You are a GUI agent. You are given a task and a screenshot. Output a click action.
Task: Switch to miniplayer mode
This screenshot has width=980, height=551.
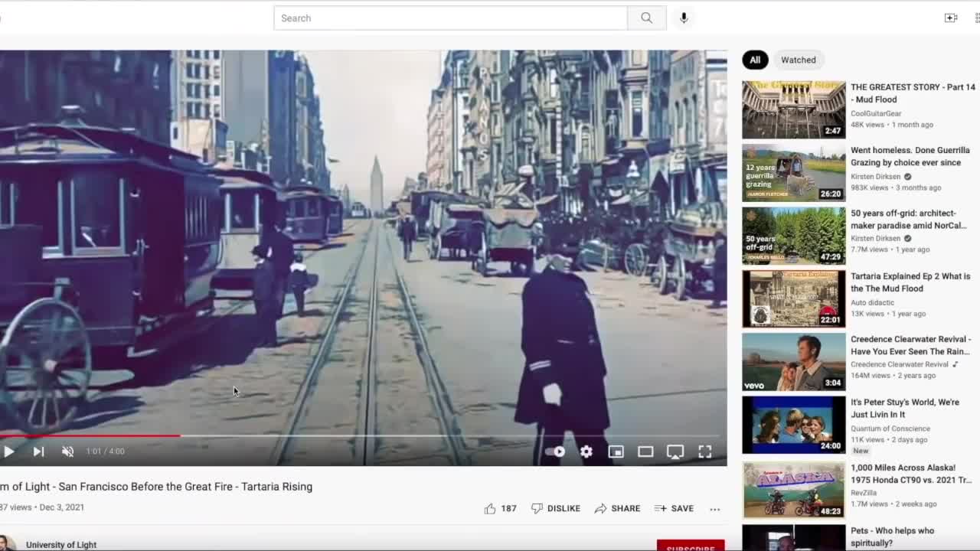(x=616, y=452)
